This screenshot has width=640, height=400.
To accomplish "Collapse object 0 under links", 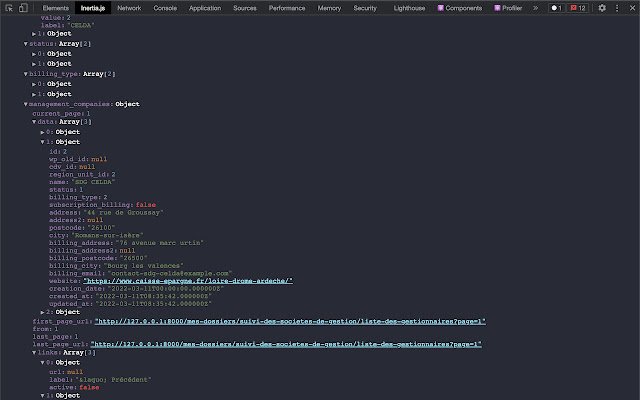I will 42,362.
